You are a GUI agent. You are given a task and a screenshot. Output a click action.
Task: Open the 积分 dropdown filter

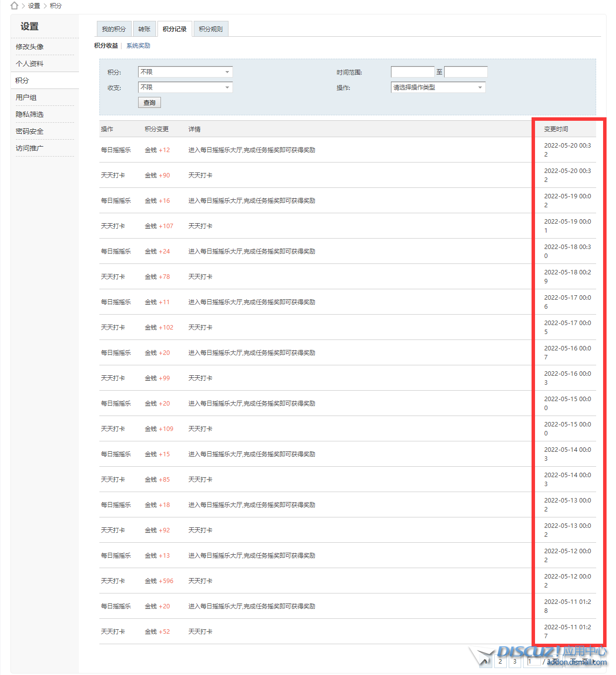point(185,72)
